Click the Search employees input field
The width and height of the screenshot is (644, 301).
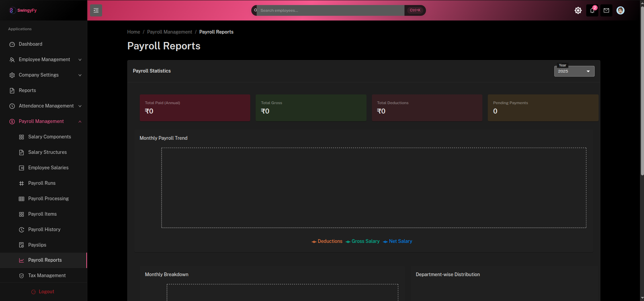click(331, 10)
